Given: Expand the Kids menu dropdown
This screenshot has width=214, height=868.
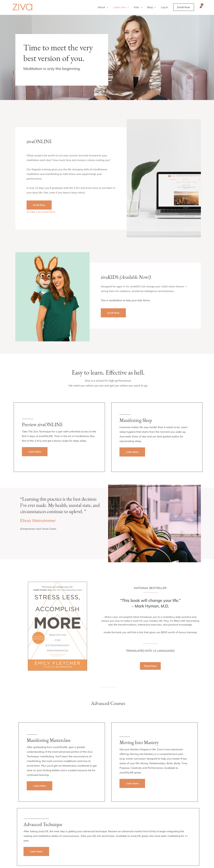Looking at the screenshot, I should pos(138,7).
